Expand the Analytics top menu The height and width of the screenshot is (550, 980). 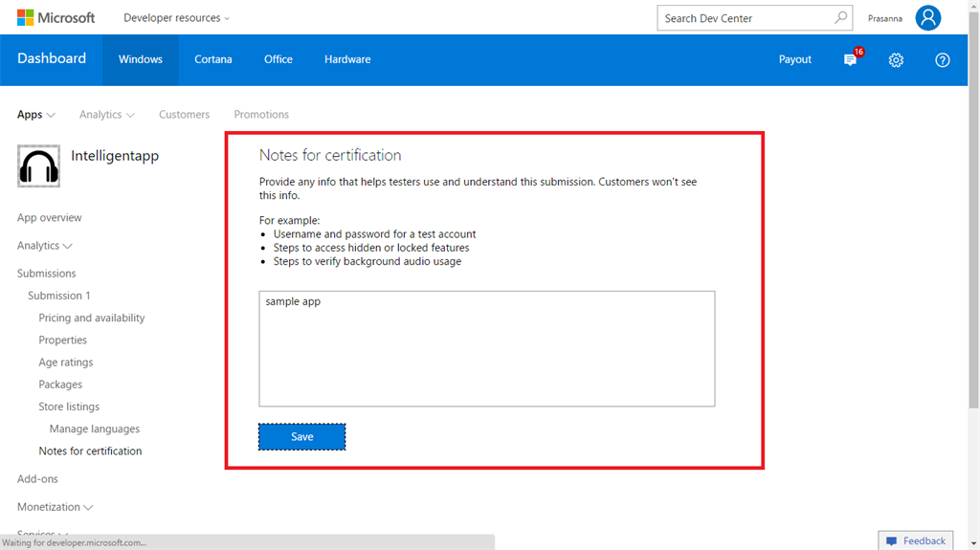[106, 115]
